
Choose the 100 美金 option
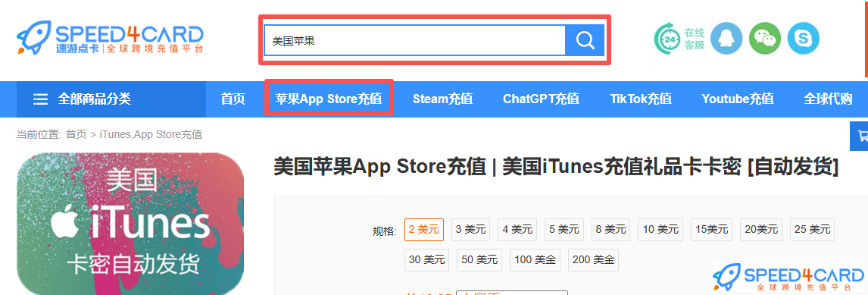534,259
